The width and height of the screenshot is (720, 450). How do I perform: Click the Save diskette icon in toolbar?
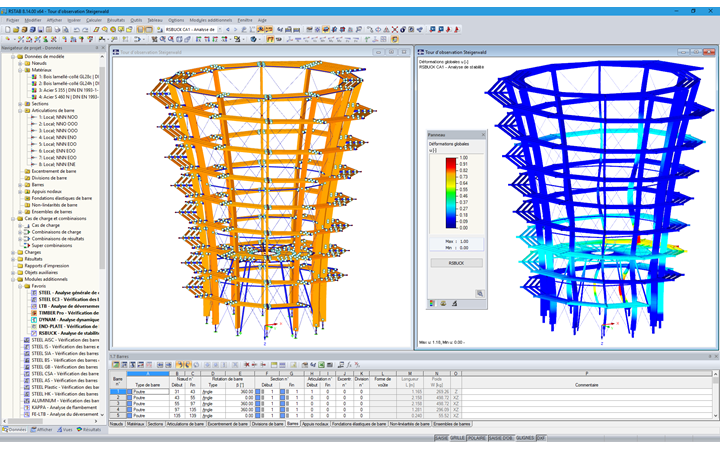tap(41, 29)
